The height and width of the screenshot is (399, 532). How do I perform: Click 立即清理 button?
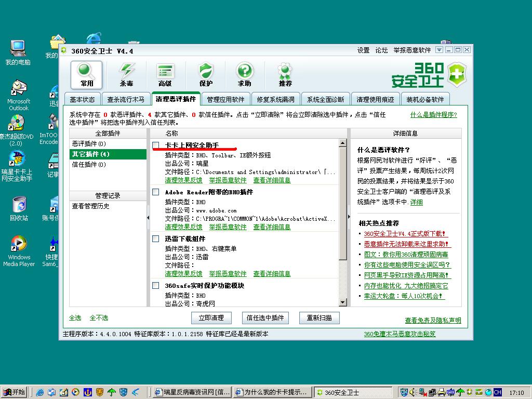[211, 318]
